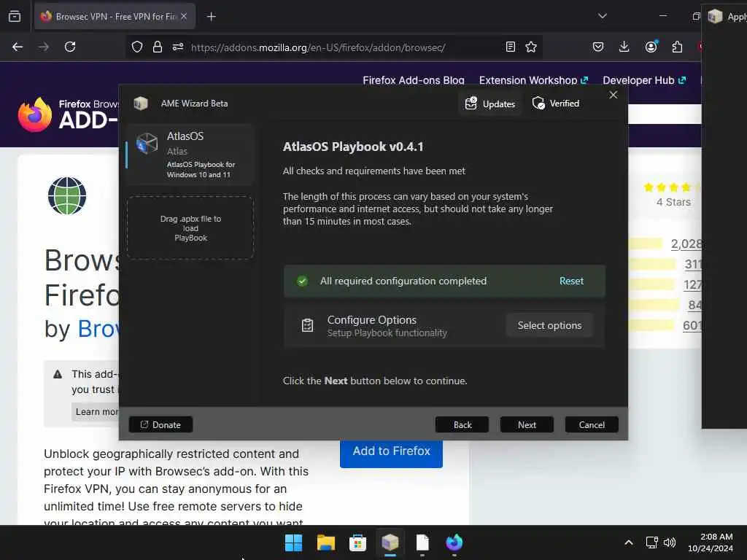Cancel the AME Wizard setup

(591, 424)
